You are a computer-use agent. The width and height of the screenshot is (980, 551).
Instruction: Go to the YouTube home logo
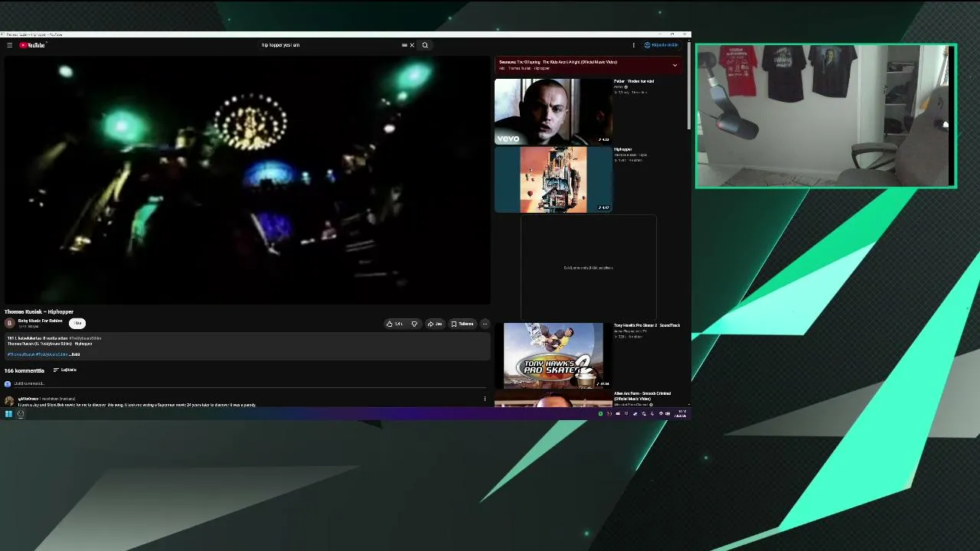point(33,45)
